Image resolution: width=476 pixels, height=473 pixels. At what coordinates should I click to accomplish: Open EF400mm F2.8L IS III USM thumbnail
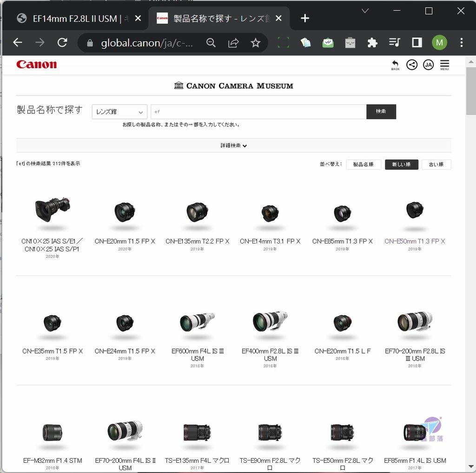coord(270,322)
